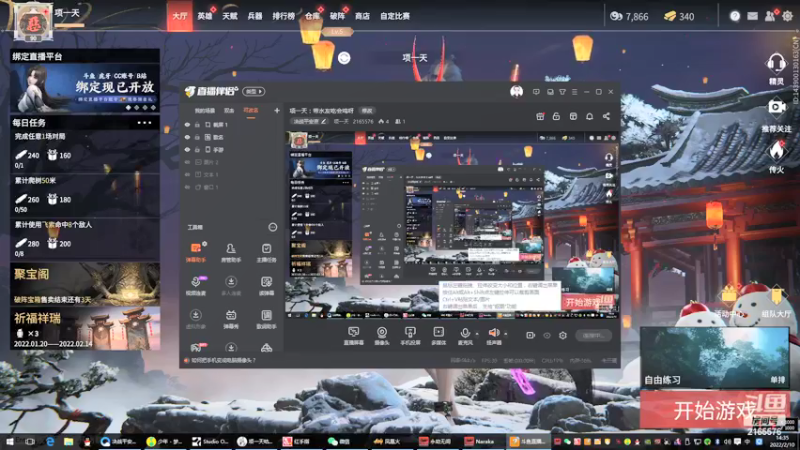Viewport: 800px width, 450px height.
Task: Toggle lock on the 手游 source
Action: point(197,149)
